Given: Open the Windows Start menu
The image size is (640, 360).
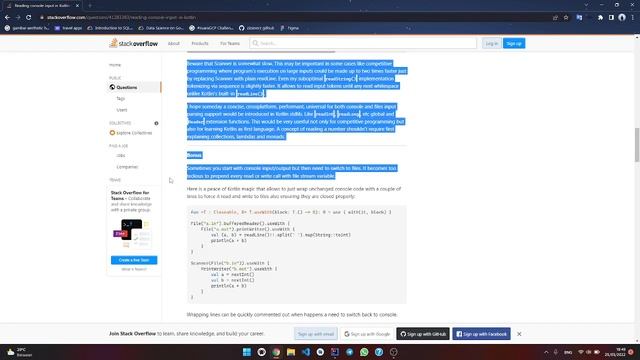Looking at the screenshot, I should pos(247,352).
